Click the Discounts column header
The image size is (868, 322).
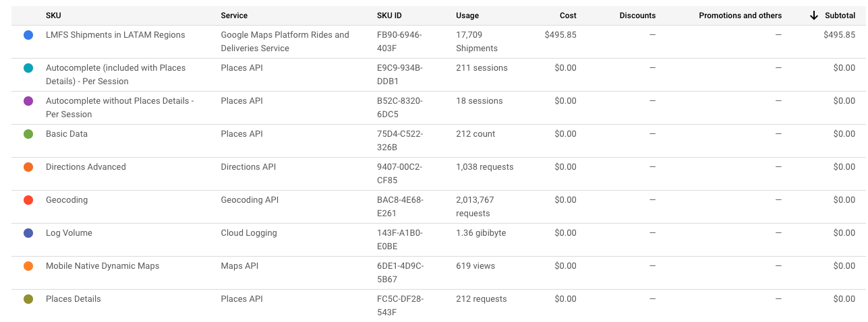click(x=637, y=15)
